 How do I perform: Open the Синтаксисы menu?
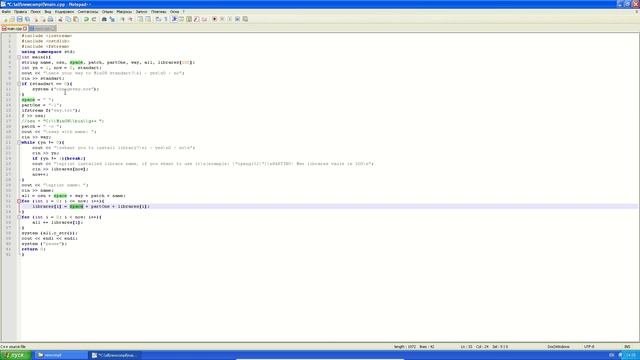point(88,12)
